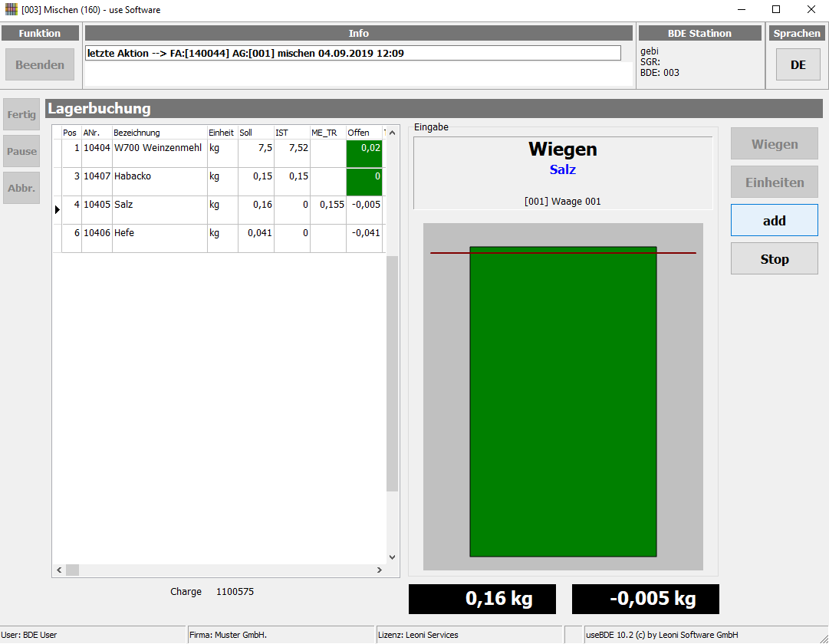Click the letzte Aktion info field
The image size is (829, 644).
pyautogui.click(x=354, y=53)
